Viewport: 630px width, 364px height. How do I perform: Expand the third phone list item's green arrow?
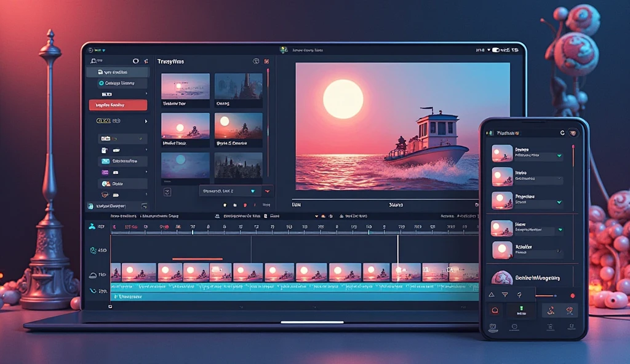pos(559,202)
